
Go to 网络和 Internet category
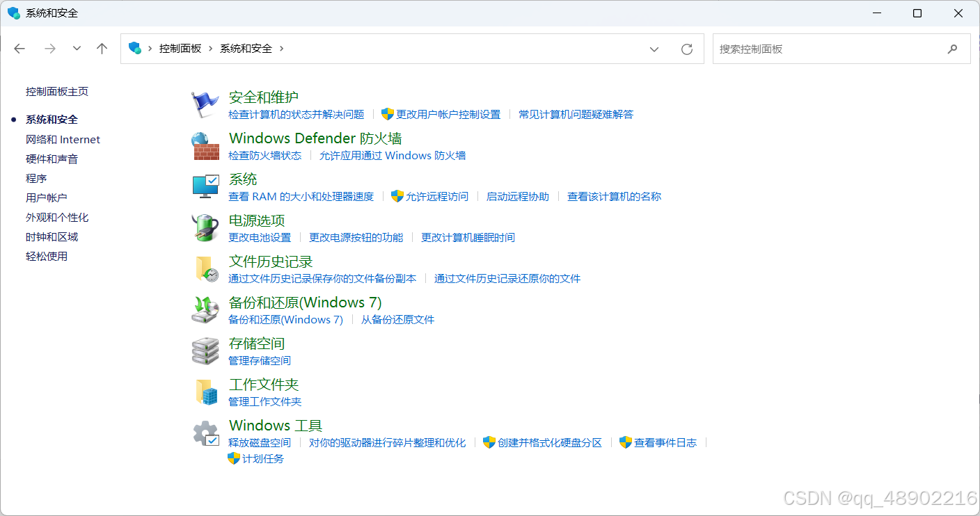pos(63,139)
